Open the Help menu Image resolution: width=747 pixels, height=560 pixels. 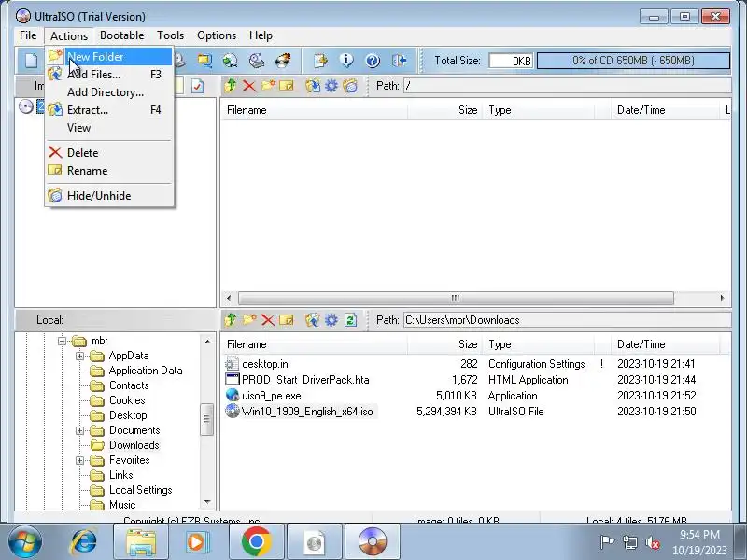coord(261,35)
